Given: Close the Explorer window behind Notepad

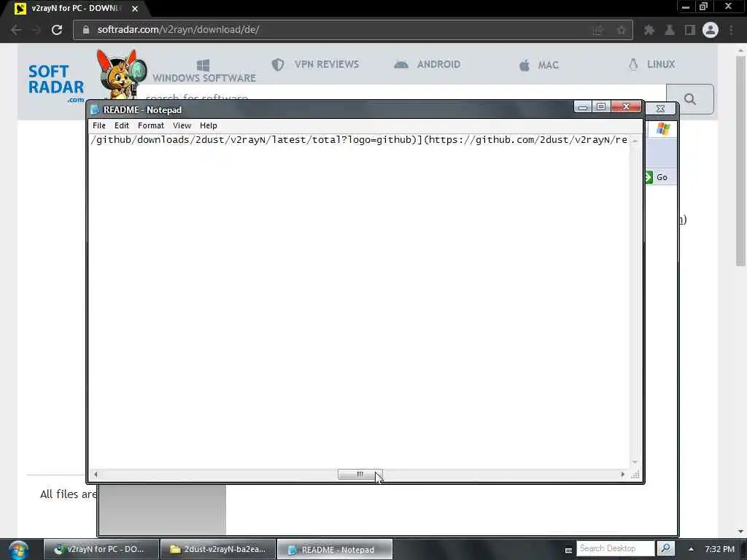Looking at the screenshot, I should pos(660,109).
